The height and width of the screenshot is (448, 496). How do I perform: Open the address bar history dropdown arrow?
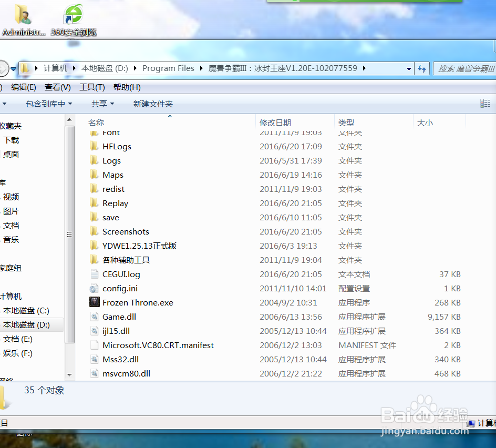pyautogui.click(x=408, y=68)
